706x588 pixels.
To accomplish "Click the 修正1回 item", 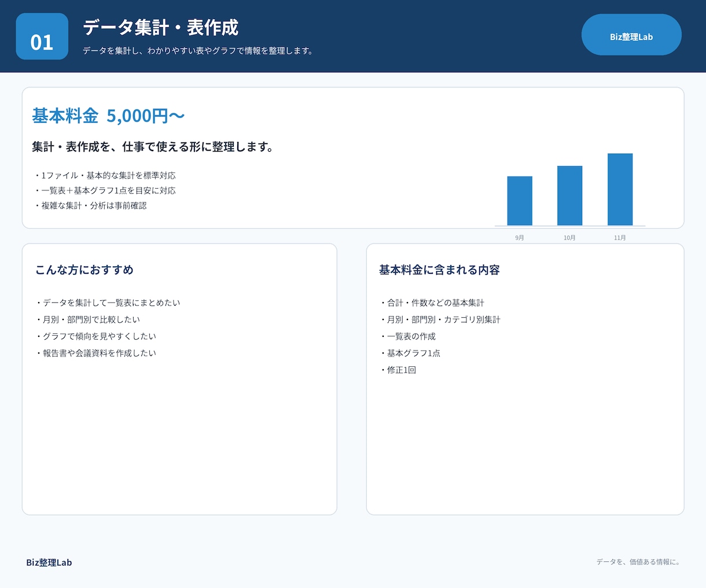I will pos(398,370).
